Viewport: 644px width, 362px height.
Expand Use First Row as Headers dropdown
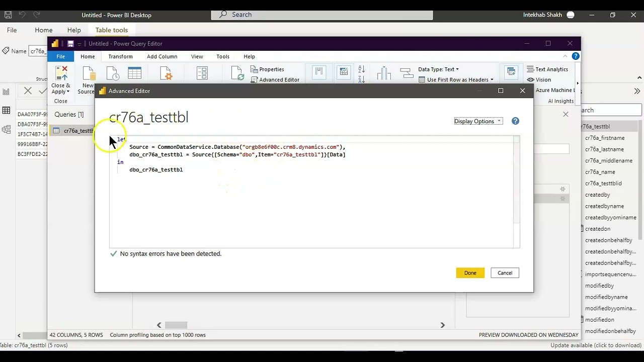492,80
